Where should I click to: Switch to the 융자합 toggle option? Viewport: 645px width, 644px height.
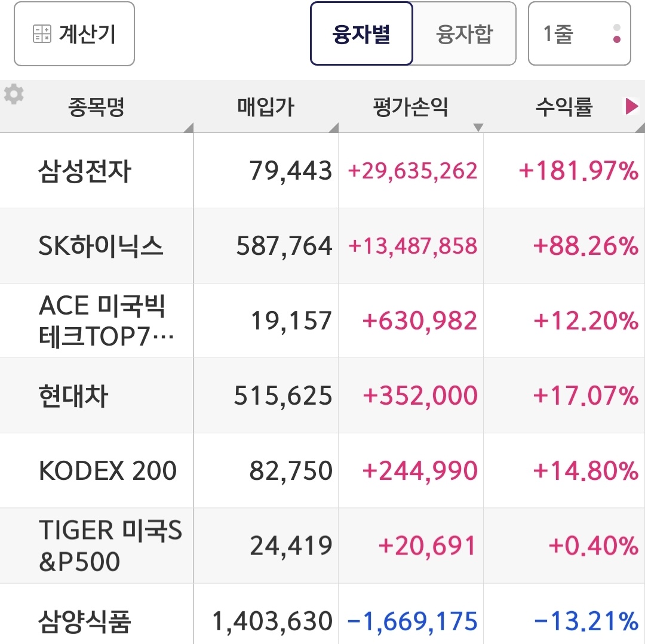pyautogui.click(x=464, y=34)
